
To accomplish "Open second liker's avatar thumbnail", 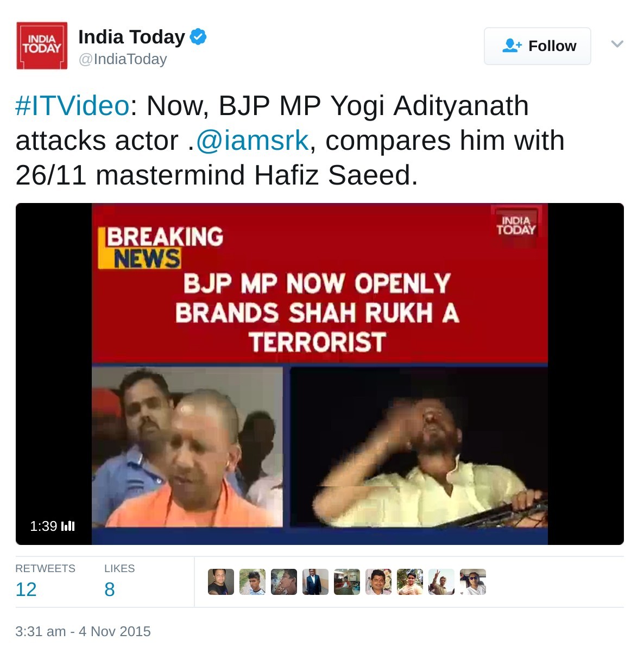I will click(252, 582).
